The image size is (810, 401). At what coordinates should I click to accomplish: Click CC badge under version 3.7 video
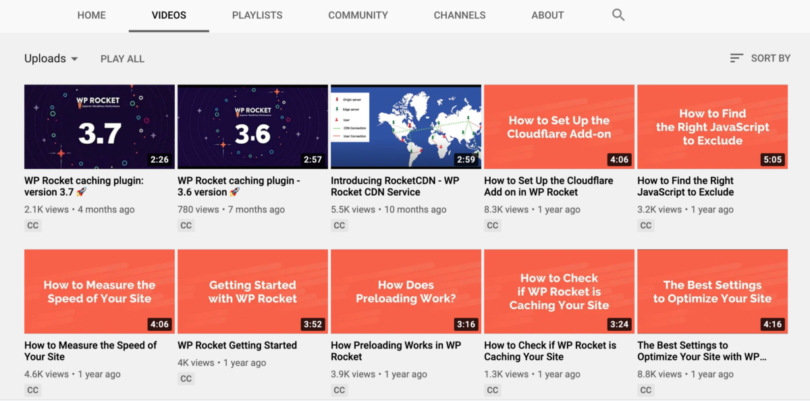coord(33,226)
